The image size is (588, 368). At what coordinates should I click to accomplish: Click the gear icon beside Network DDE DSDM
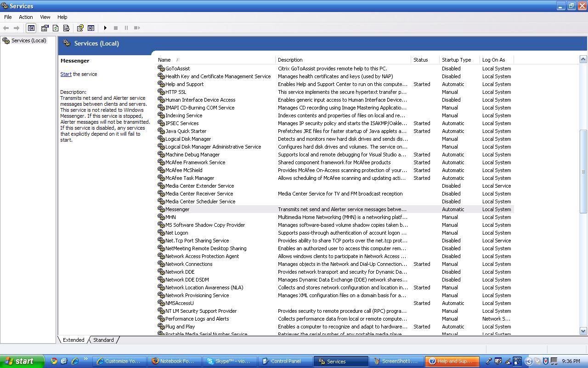click(x=161, y=279)
